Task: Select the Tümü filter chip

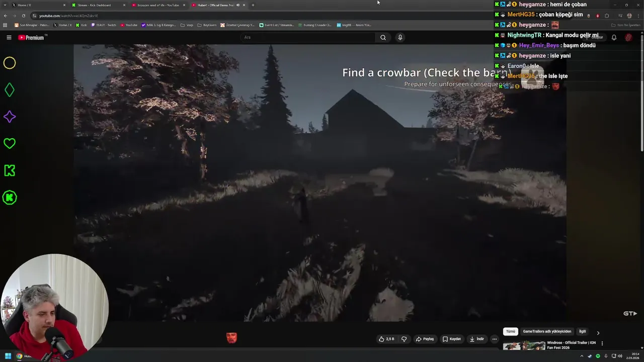Action: 511,332
